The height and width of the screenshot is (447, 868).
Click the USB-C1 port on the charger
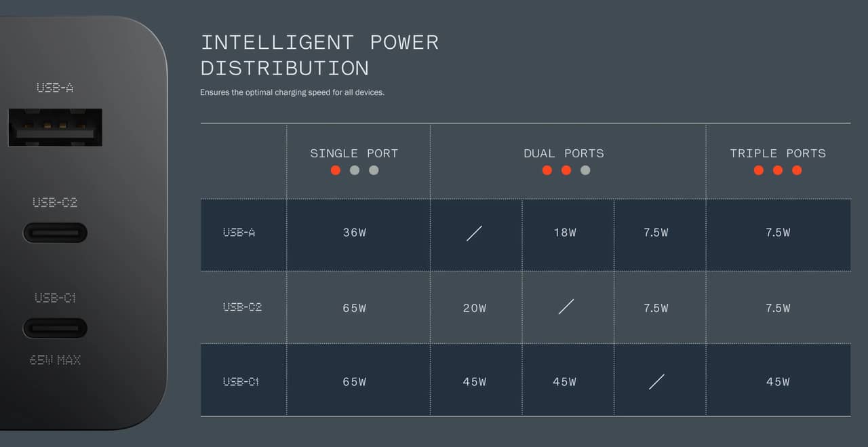click(55, 328)
